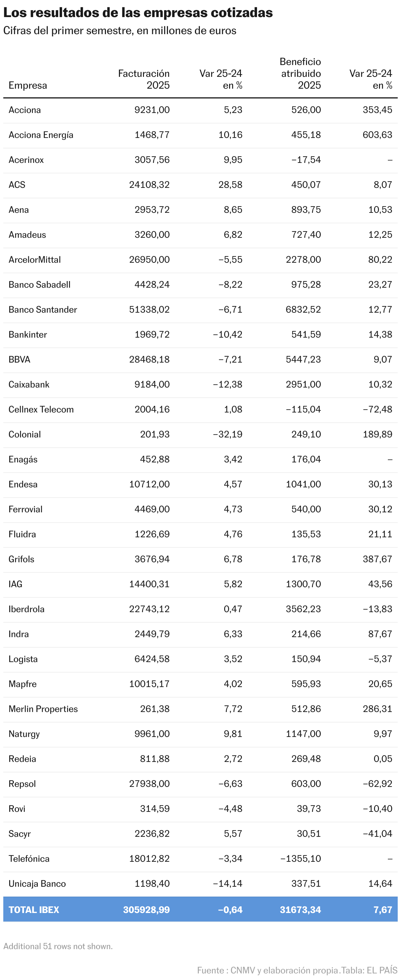The height and width of the screenshot is (980, 401).
Task: Select Grifols' profit variation 387,67
Action: (x=377, y=559)
